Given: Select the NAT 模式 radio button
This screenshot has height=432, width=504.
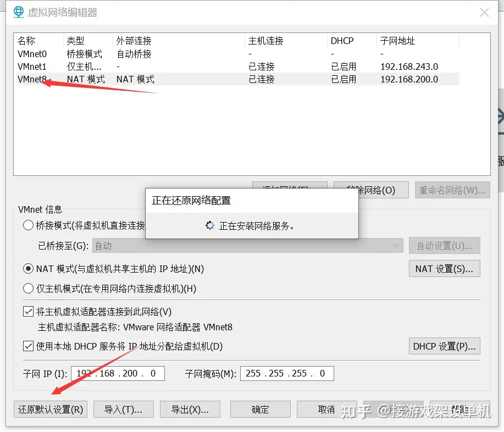Looking at the screenshot, I should click(28, 269).
